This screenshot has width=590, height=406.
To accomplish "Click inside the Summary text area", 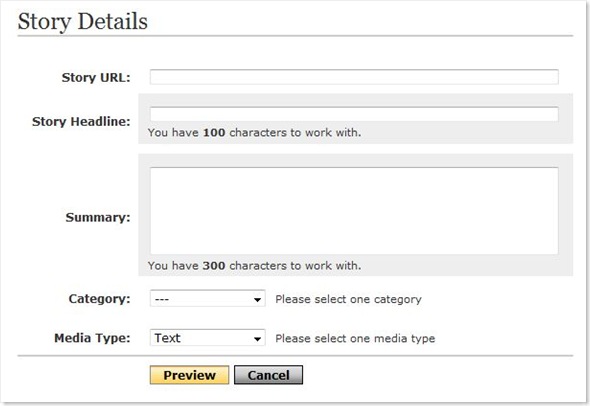I will point(354,211).
